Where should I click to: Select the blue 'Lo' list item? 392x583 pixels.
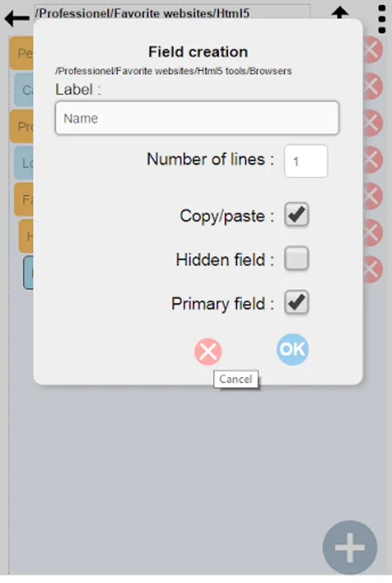(x=25, y=163)
